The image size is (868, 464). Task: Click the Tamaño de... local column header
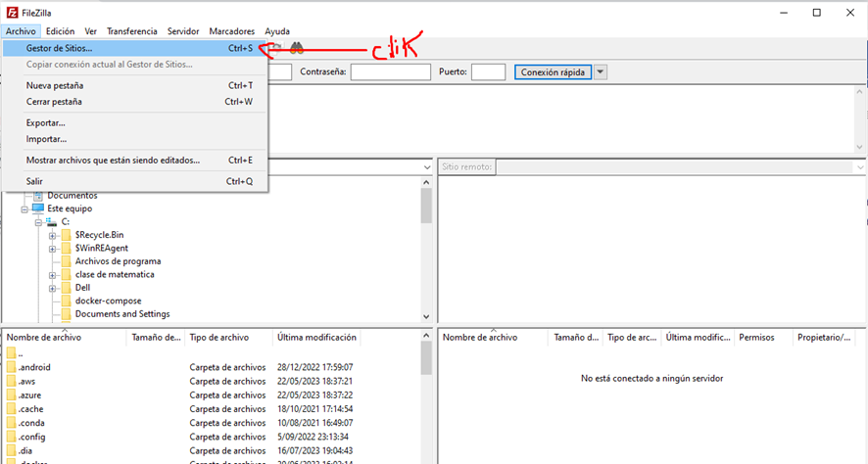tap(156, 338)
